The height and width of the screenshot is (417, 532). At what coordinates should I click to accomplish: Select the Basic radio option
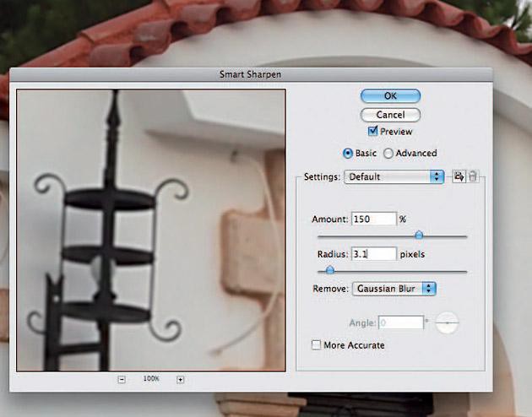pos(347,154)
